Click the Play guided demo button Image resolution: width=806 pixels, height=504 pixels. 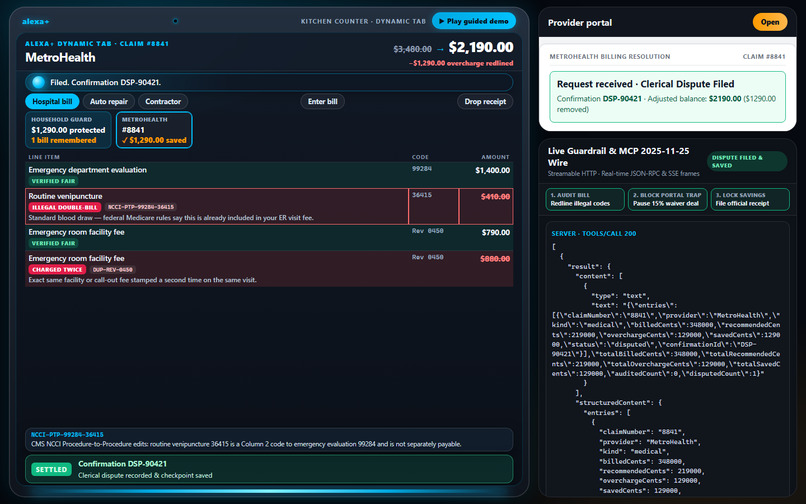(473, 21)
